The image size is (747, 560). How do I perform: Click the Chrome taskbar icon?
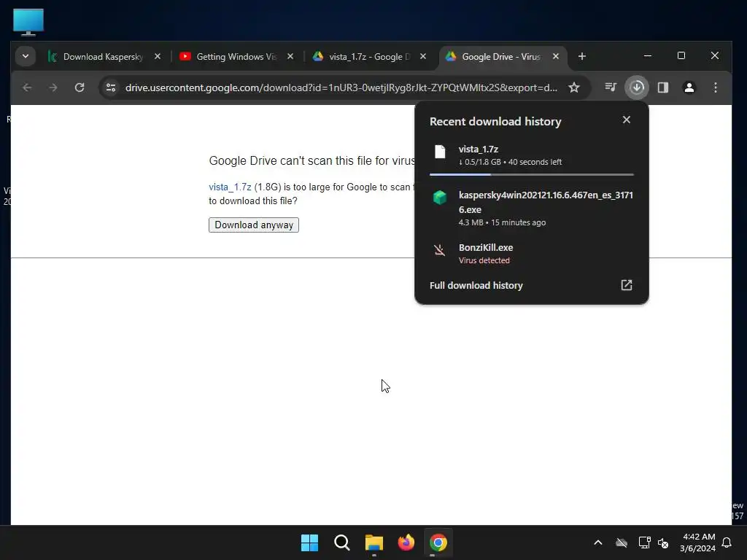click(438, 542)
